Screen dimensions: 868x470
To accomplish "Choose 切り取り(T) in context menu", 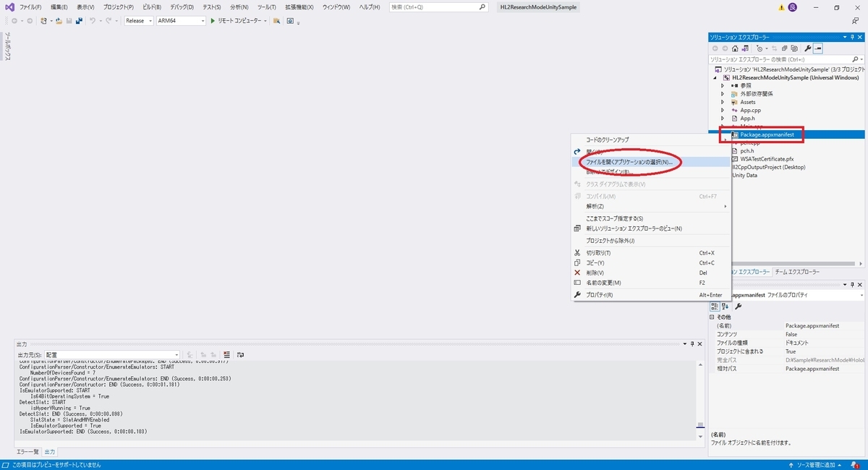I will (598, 253).
